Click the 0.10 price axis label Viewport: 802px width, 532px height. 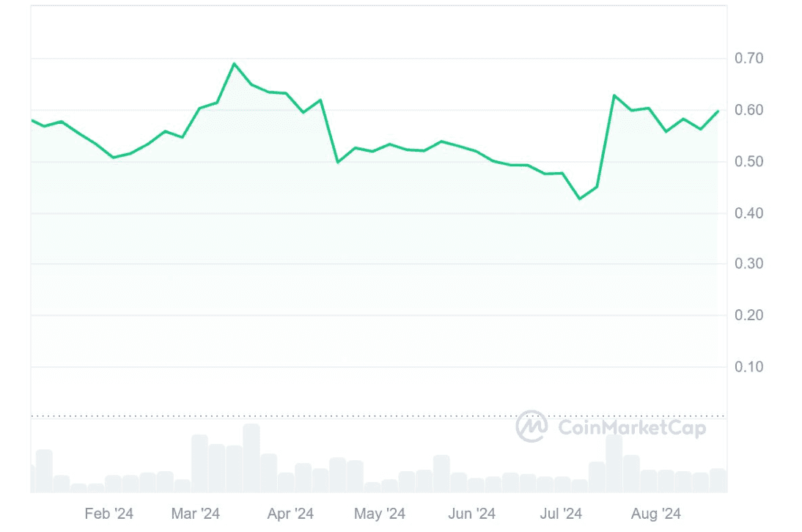pyautogui.click(x=748, y=367)
